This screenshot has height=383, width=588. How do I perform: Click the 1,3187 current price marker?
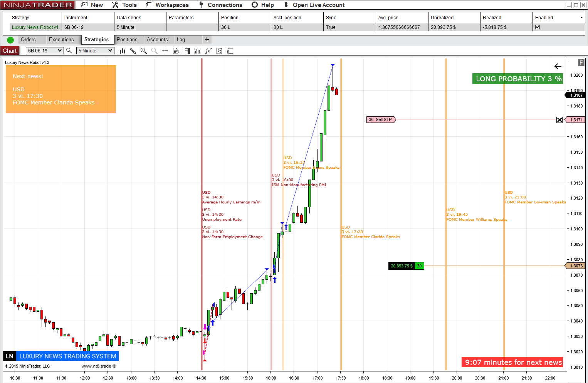tap(576, 95)
